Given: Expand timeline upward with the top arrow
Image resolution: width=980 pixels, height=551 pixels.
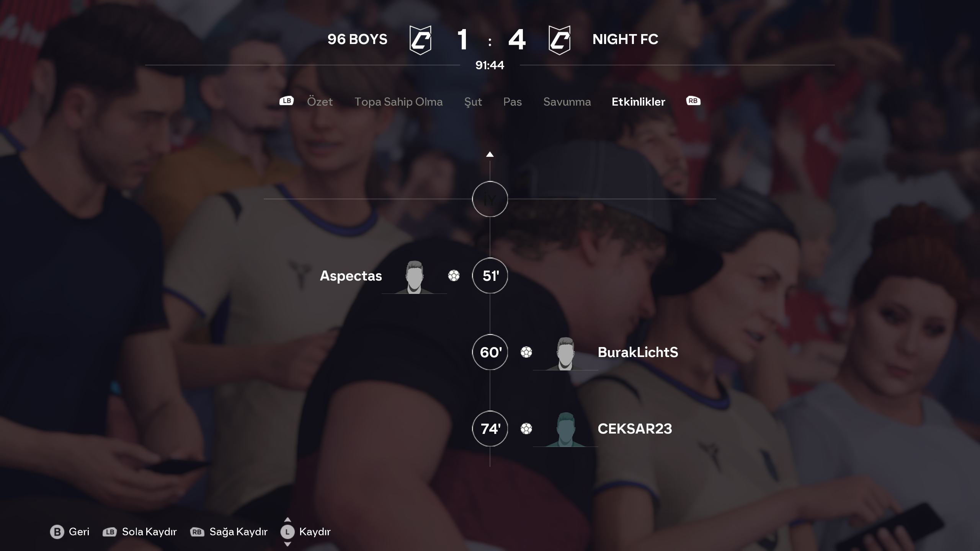Looking at the screenshot, I should coord(490,155).
